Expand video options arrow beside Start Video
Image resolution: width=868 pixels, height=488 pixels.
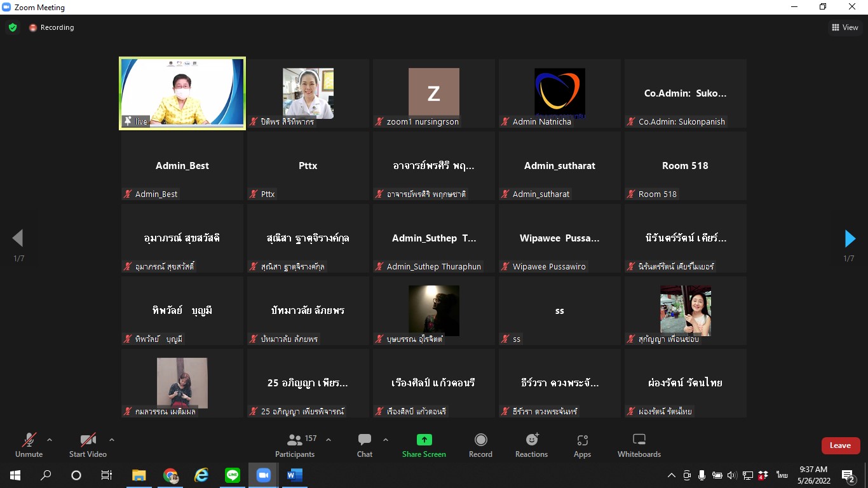[x=112, y=440]
